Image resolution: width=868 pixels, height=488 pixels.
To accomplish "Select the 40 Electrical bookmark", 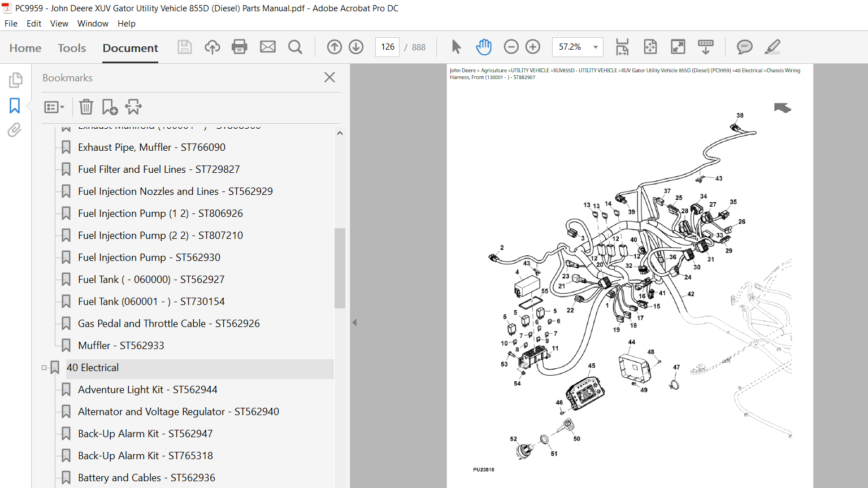I will [x=93, y=368].
